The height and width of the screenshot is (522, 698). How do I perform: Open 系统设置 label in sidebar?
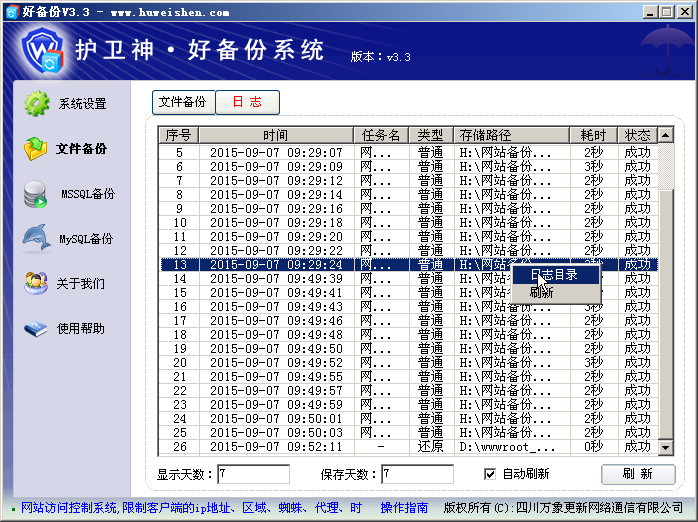(x=82, y=104)
